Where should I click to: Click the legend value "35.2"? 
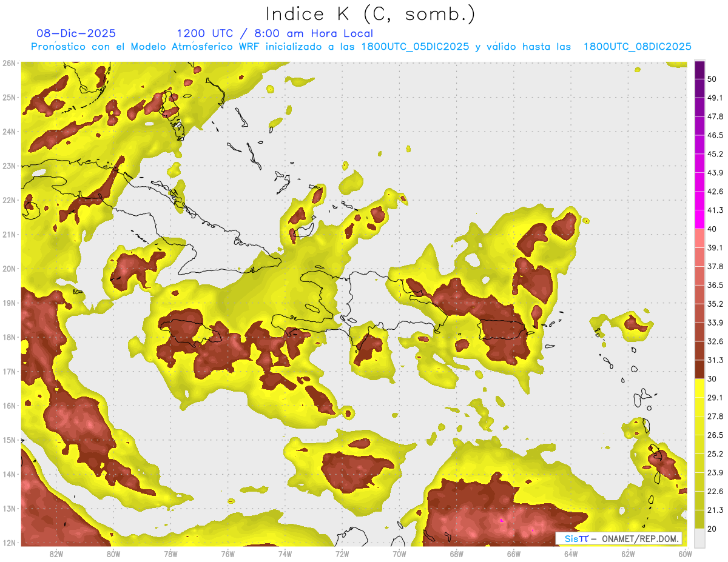click(715, 304)
